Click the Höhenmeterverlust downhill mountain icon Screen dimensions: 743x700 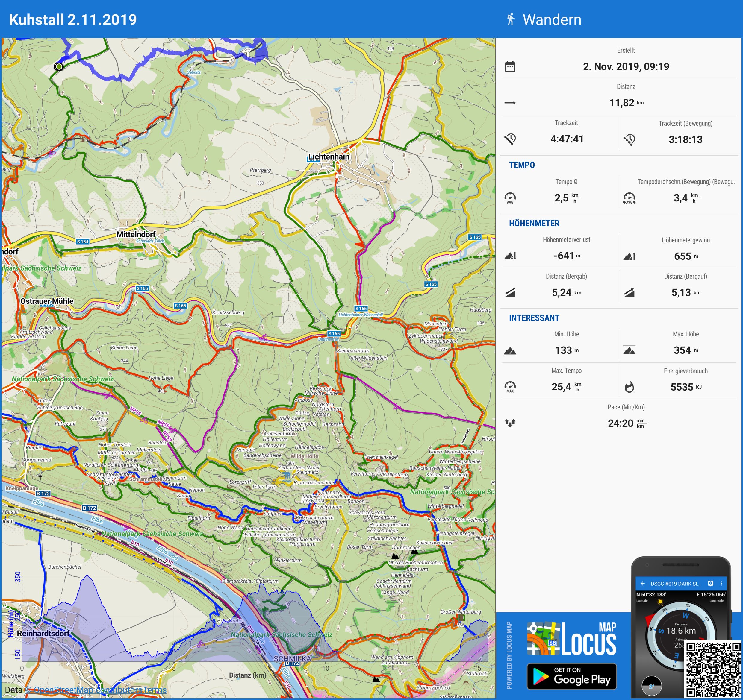coord(510,256)
